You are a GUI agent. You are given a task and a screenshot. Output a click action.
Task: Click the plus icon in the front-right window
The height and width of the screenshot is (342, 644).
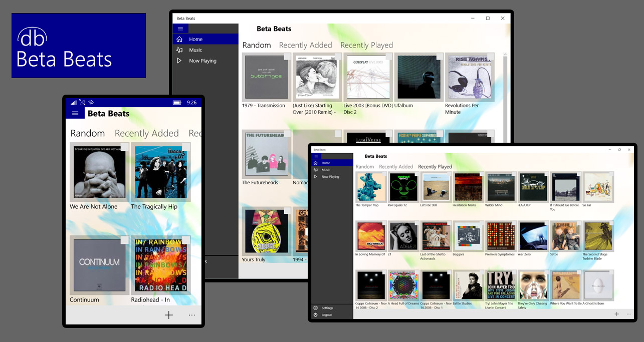(616, 314)
